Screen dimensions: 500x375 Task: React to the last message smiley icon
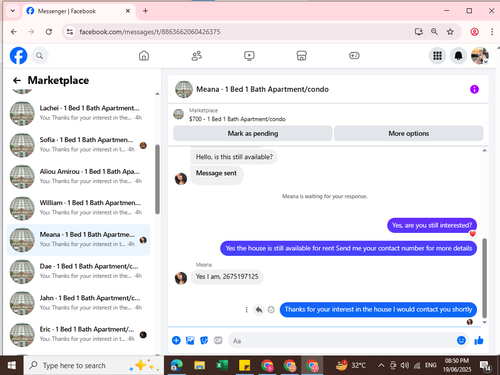pyautogui.click(x=271, y=310)
